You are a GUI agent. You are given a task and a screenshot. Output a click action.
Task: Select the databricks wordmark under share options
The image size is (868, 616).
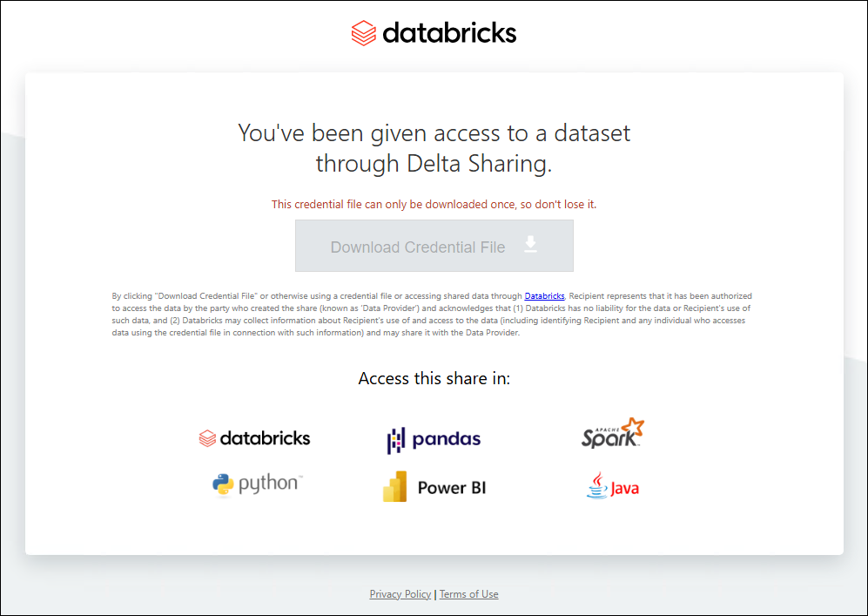265,438
